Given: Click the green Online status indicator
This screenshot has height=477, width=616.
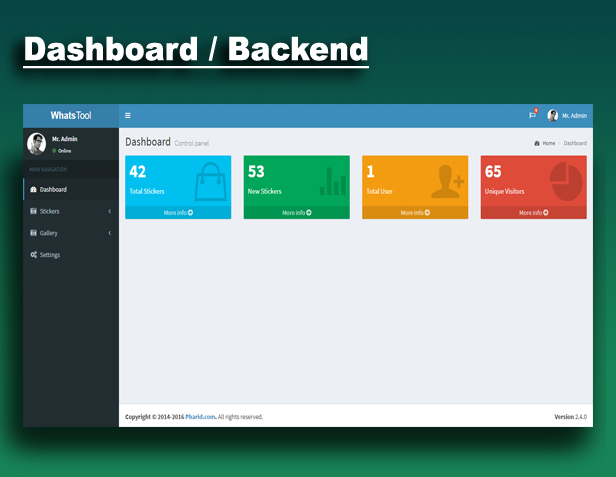Looking at the screenshot, I should [54, 151].
